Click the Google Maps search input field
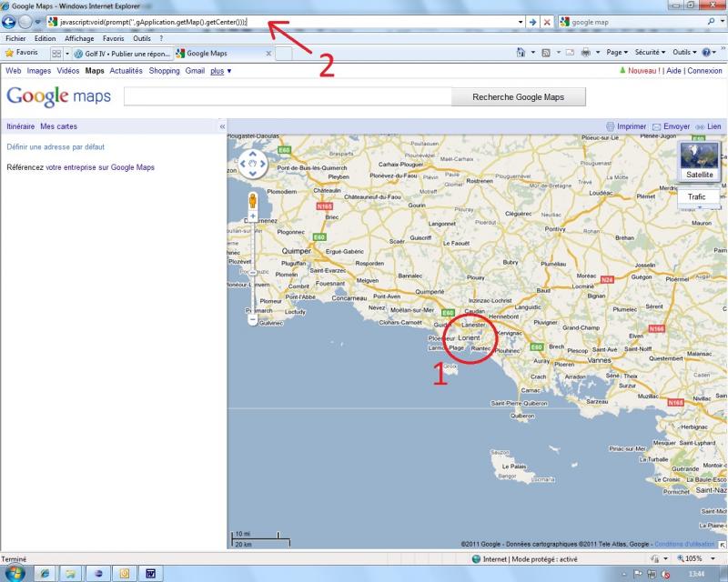Image resolution: width=728 pixels, height=582 pixels. (x=288, y=97)
